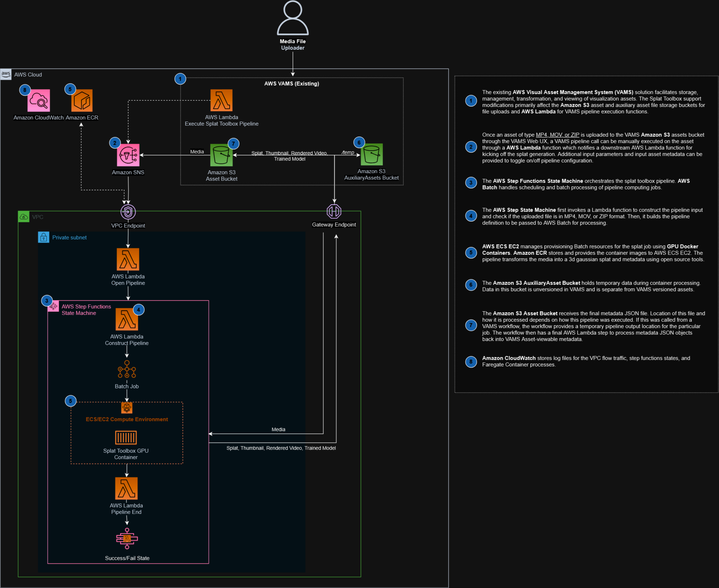719x588 pixels.
Task: Click the Private subnet lock icon
Action: pyautogui.click(x=44, y=237)
